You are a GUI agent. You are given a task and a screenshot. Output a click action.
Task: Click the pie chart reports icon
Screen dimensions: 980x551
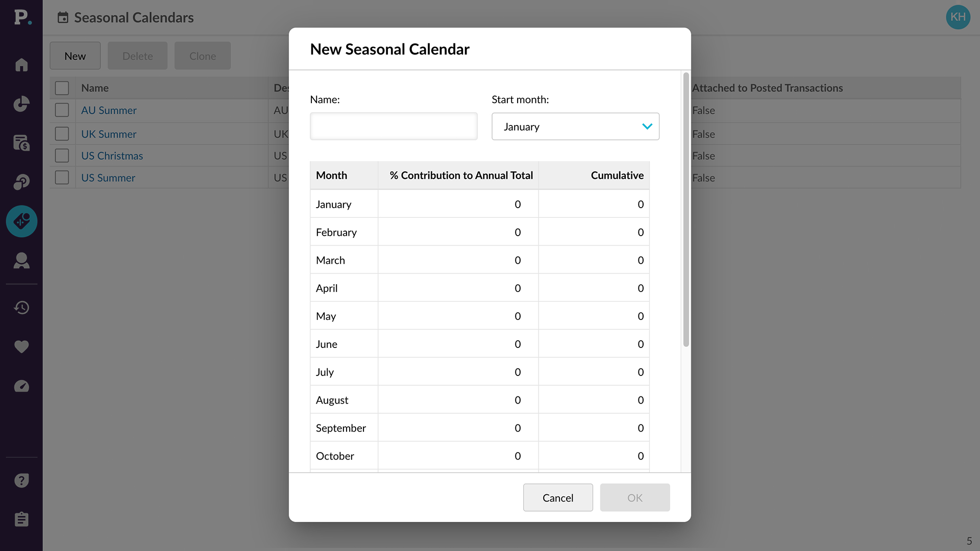21,104
